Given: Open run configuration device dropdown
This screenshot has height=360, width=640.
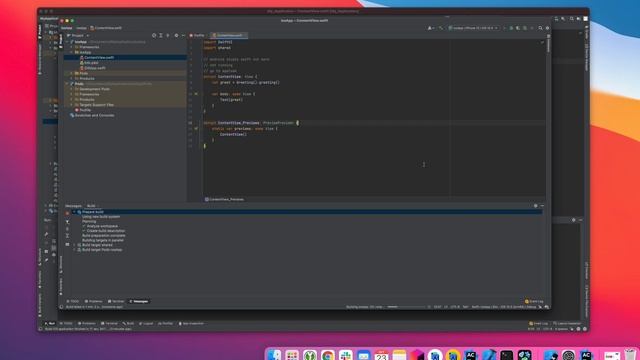Looking at the screenshot, I should point(473,28).
